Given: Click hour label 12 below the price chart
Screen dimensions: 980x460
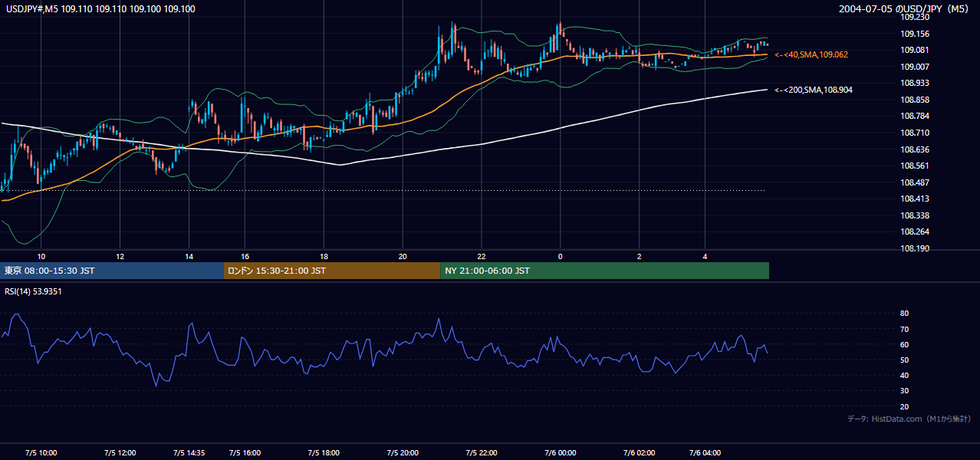Looking at the screenshot, I should [120, 256].
